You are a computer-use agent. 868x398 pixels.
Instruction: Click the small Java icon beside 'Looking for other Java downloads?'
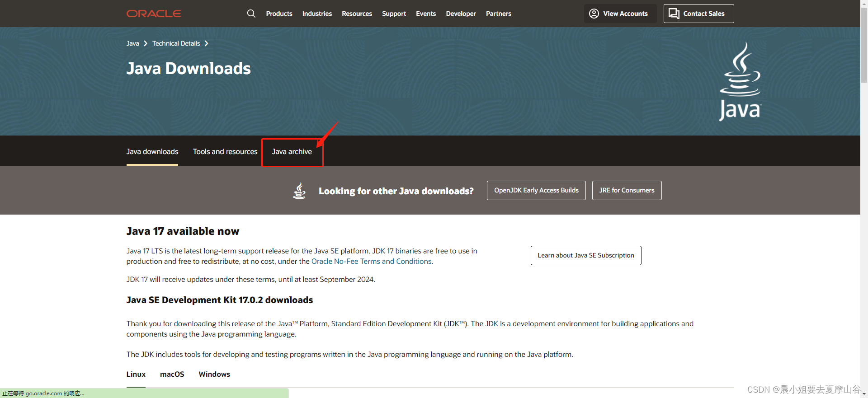pos(299,191)
